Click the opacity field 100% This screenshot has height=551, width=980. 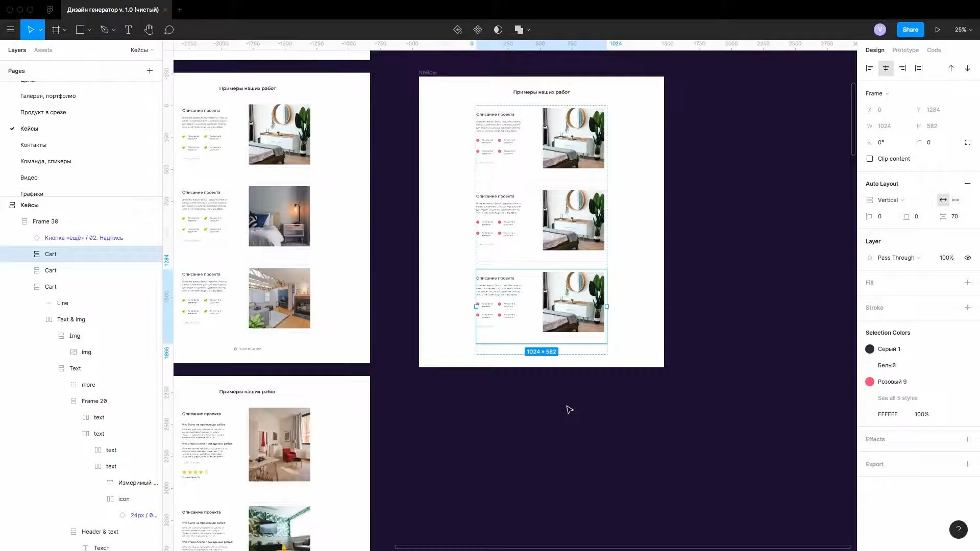point(946,258)
